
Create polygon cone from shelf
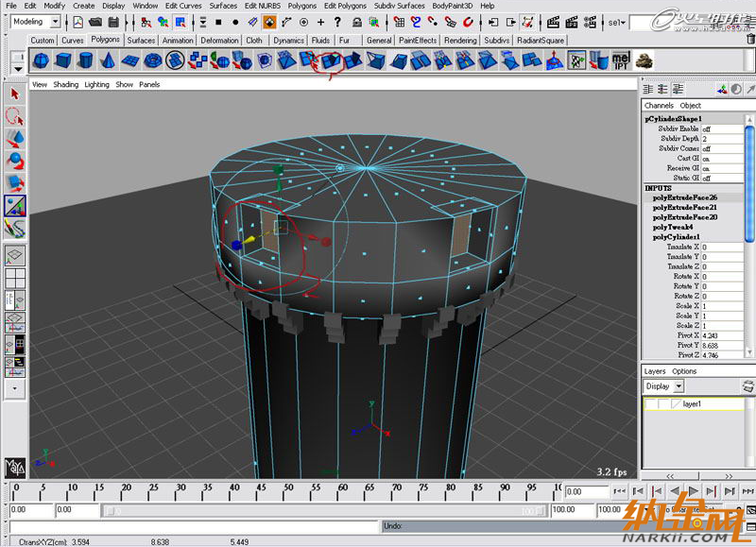[109, 60]
